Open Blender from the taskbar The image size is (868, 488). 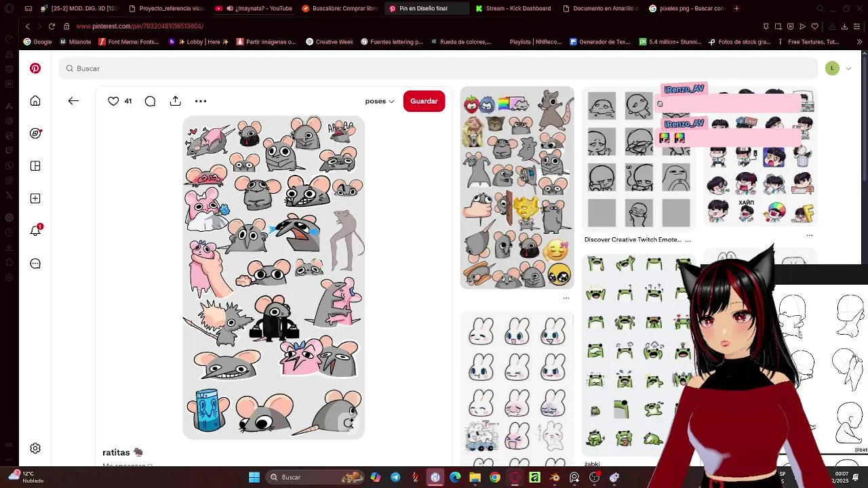(x=555, y=477)
